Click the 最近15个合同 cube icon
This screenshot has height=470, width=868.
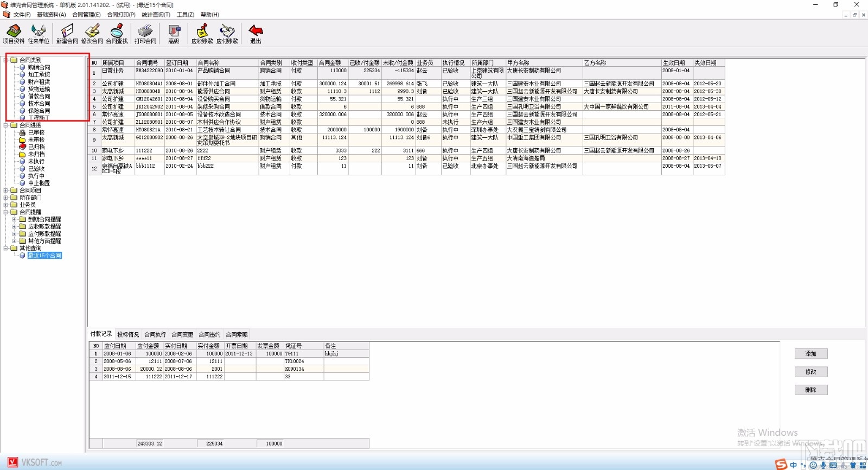22,256
